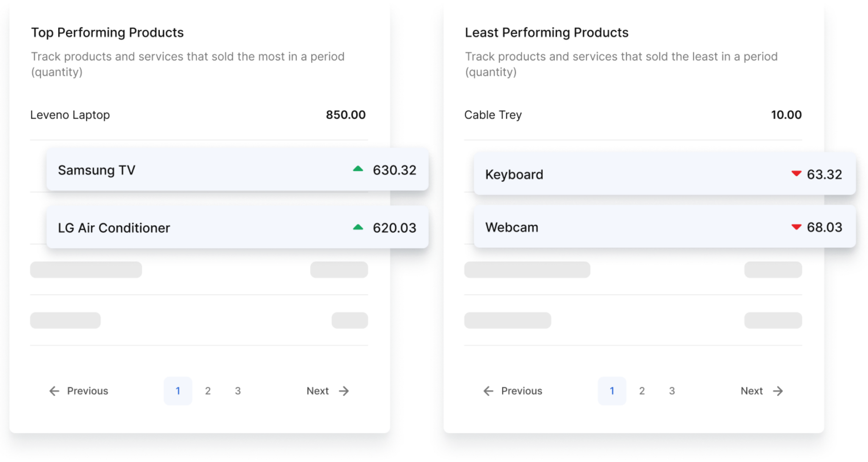This screenshot has width=868, height=462.
Task: Select page 2 under Top Performing Products
Action: [208, 391]
